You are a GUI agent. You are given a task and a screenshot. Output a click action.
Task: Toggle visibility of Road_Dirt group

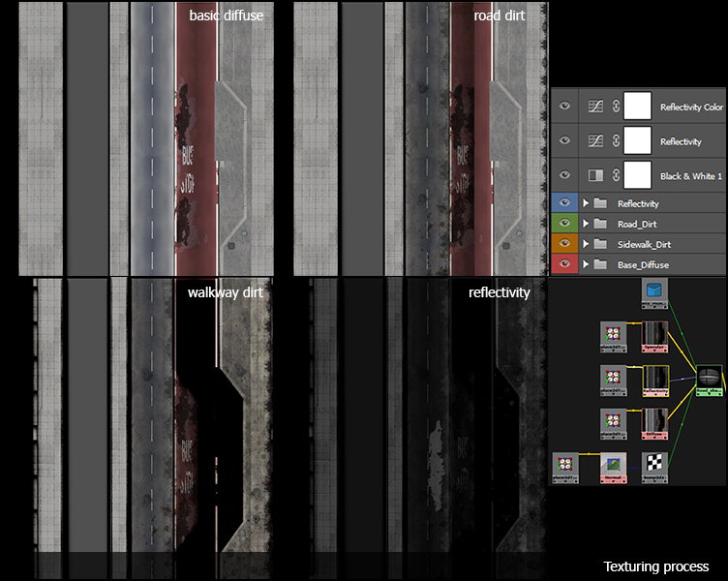565,224
